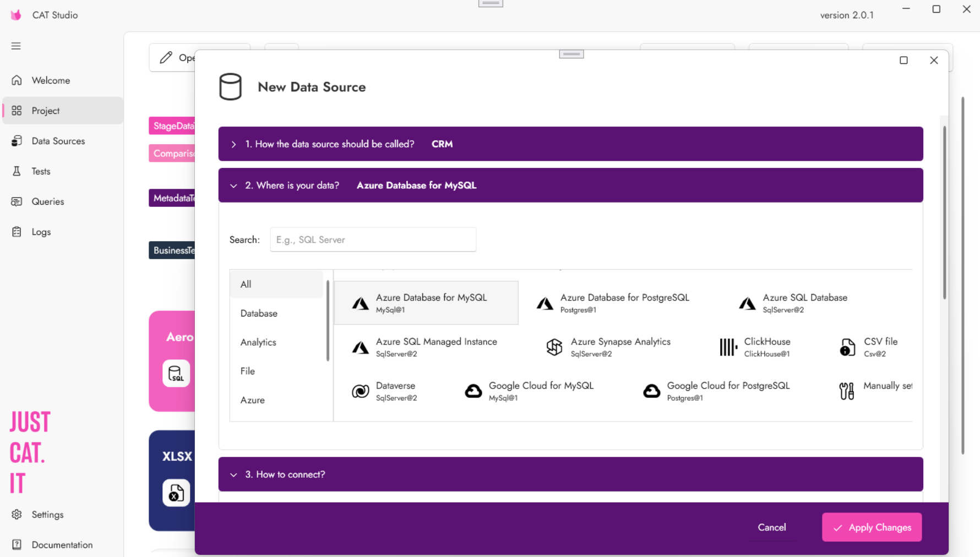This screenshot has width=980, height=557.
Task: Expand step 1 data source name section
Action: tap(233, 144)
